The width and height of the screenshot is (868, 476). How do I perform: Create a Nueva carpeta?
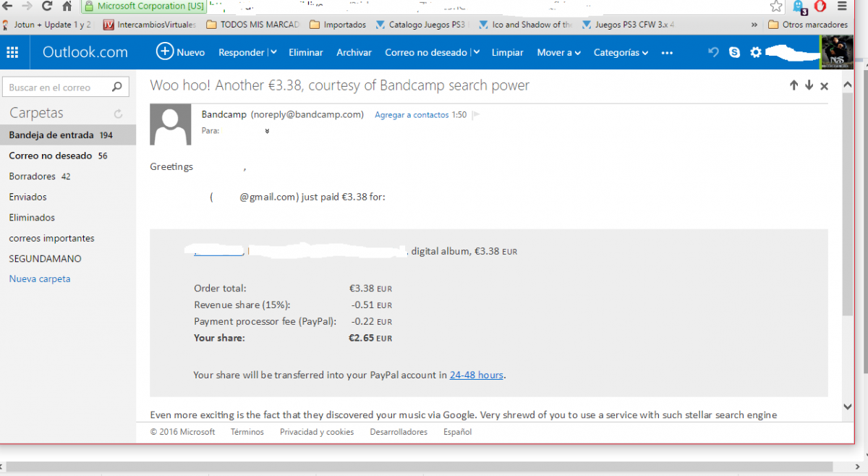click(x=40, y=279)
